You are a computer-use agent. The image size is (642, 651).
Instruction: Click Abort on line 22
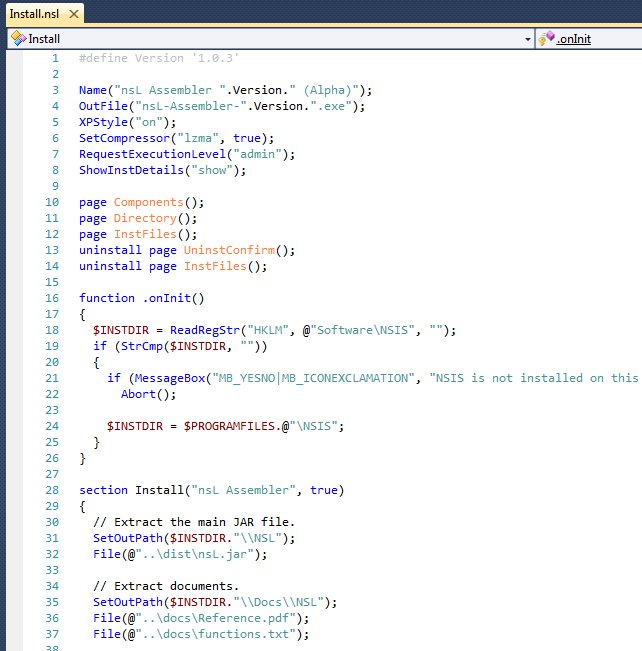[138, 394]
